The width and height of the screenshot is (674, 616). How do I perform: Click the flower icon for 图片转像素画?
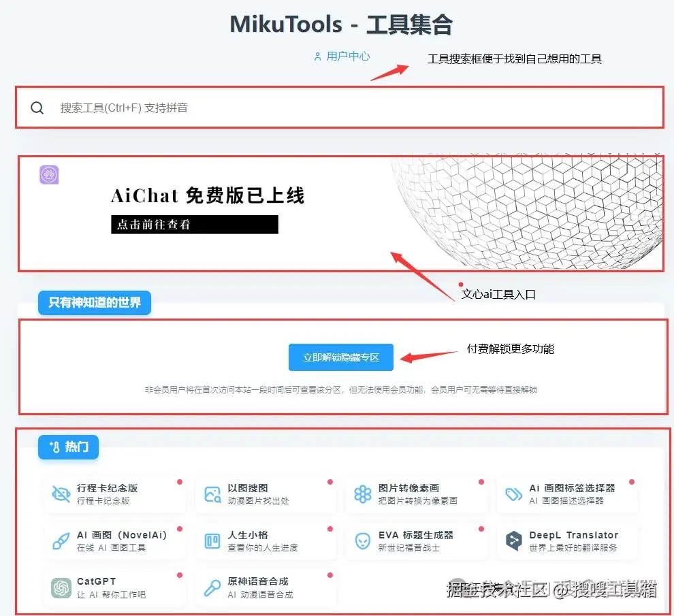coord(363,494)
